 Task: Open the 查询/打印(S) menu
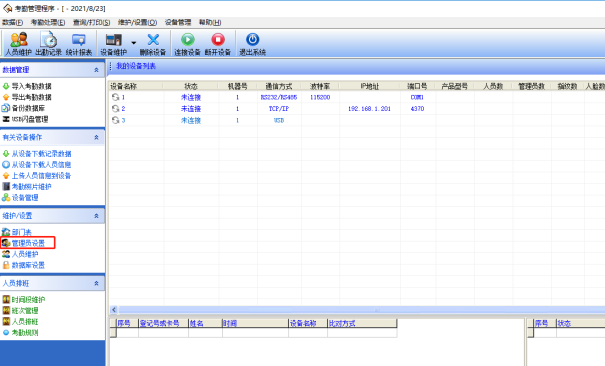[91, 22]
